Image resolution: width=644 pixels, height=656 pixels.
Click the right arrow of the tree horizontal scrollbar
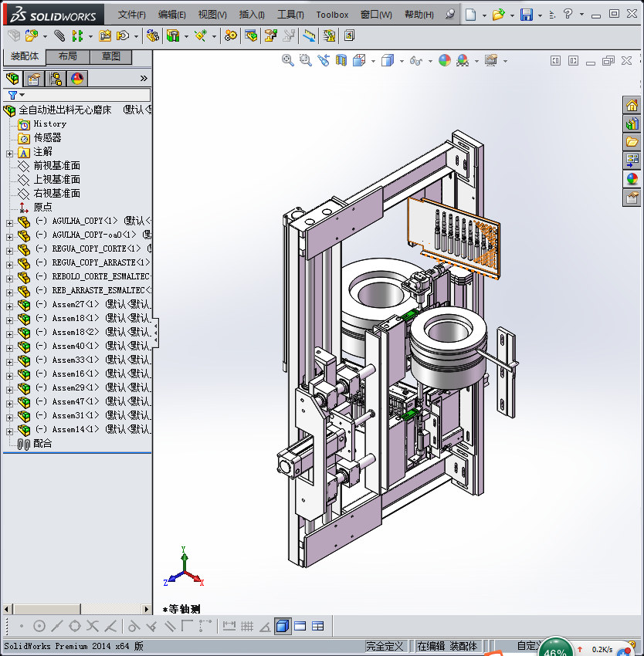[x=146, y=609]
